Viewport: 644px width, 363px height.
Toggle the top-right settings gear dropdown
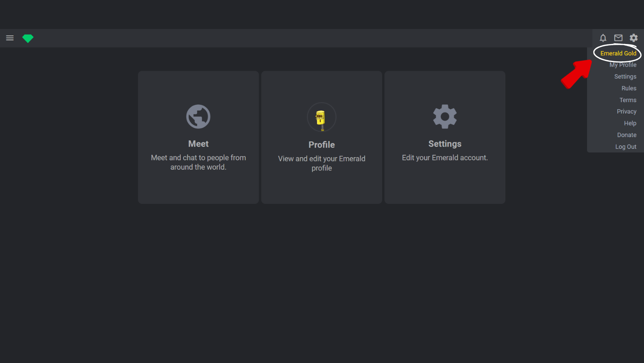633,38
